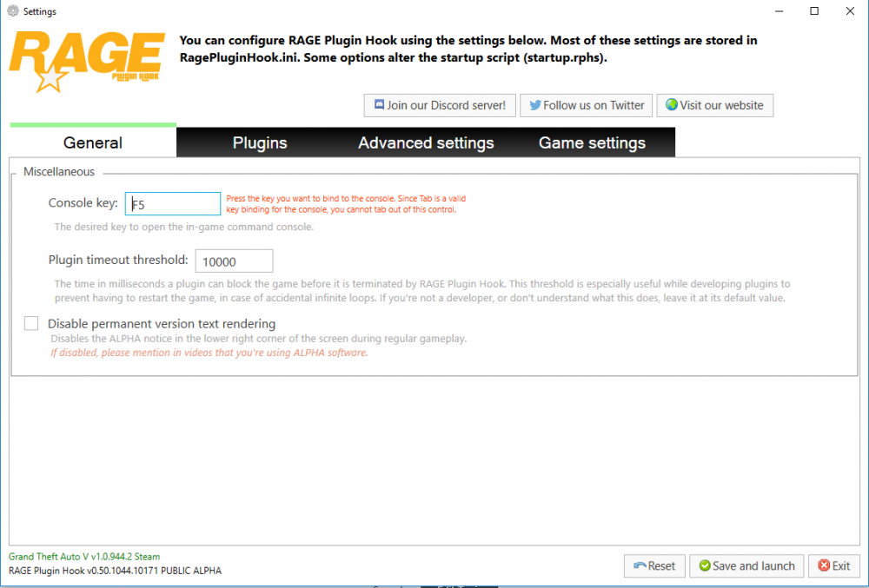Open Join our Discord server button
Viewport: 869px width, 588px height.
(x=440, y=105)
